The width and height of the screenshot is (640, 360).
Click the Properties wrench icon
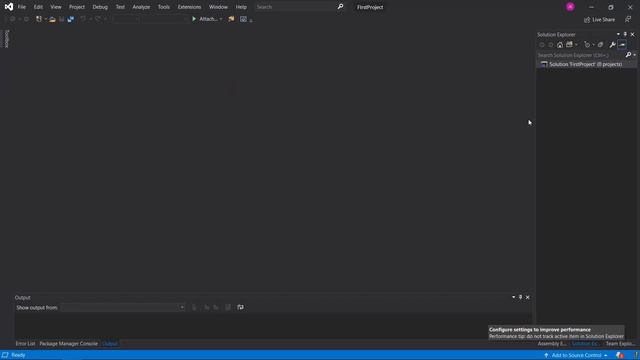[x=612, y=45]
